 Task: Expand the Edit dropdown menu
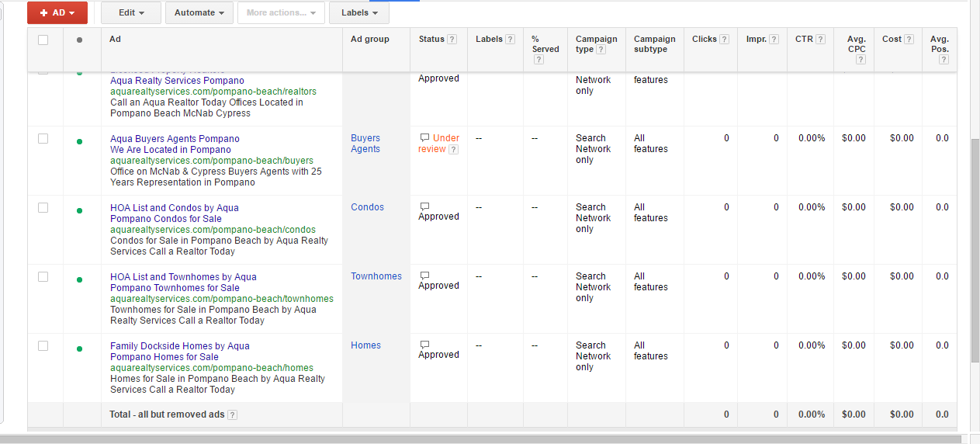[130, 12]
